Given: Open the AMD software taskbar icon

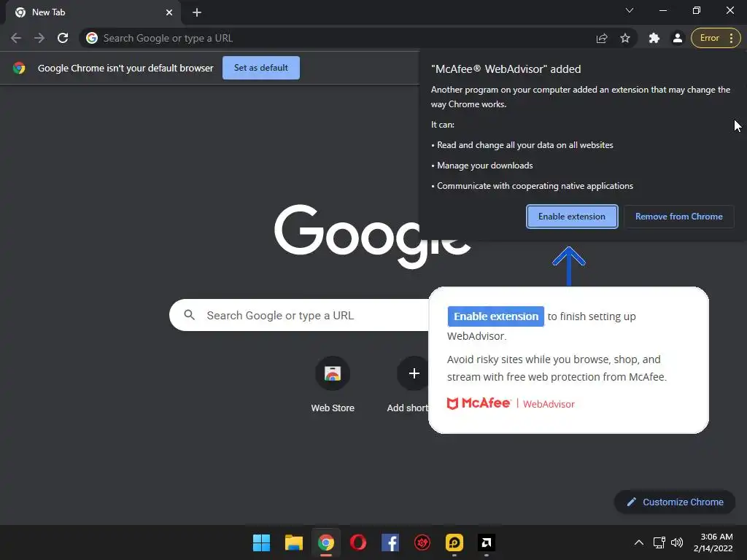Looking at the screenshot, I should coord(487,542).
